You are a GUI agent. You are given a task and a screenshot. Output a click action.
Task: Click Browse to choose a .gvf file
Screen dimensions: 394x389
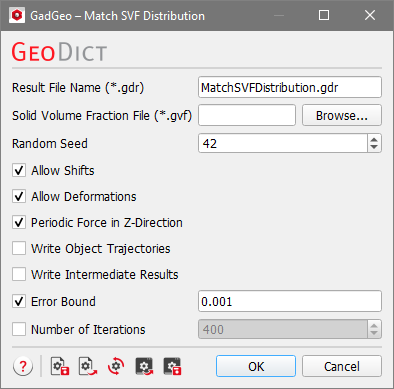coord(342,115)
